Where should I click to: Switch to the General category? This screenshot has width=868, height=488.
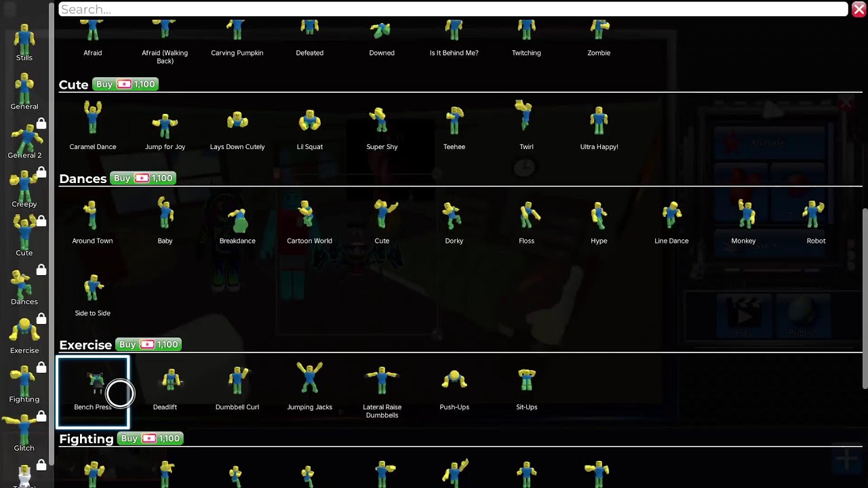coord(24,91)
